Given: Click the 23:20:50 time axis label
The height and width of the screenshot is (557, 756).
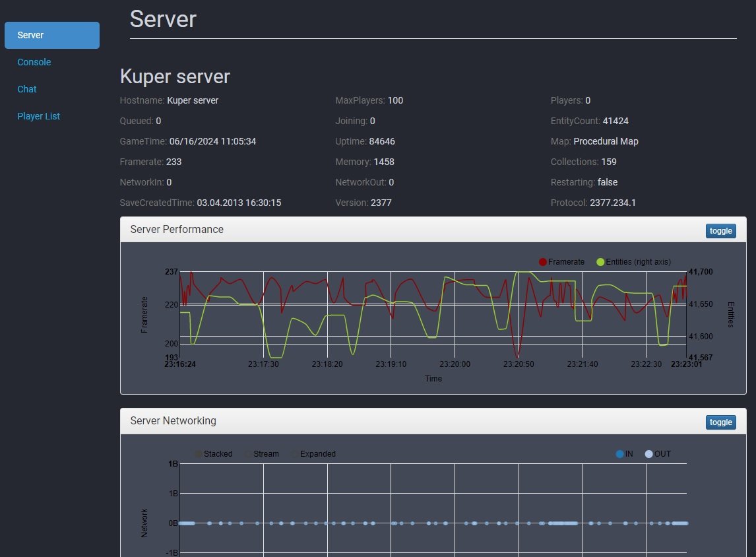Looking at the screenshot, I should tap(519, 364).
